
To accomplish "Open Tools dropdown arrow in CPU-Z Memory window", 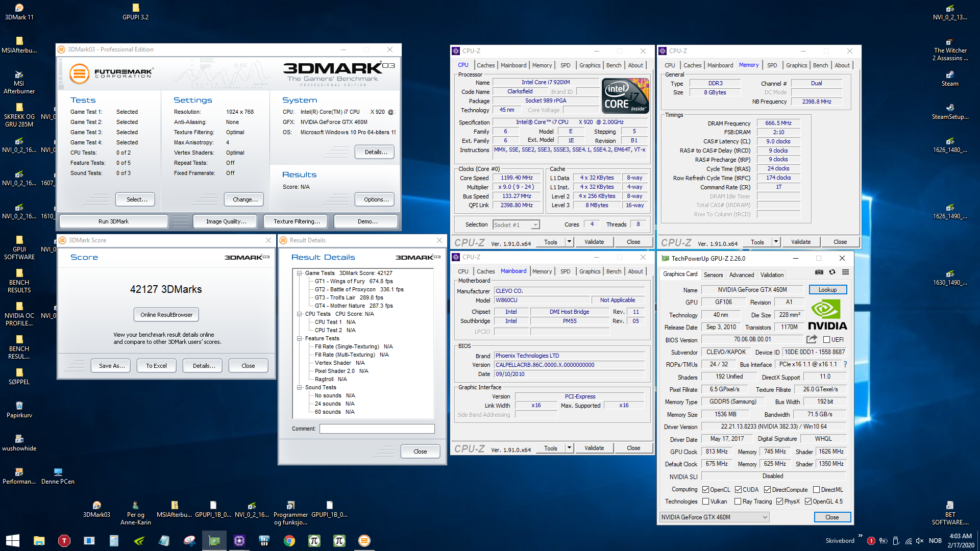I will point(776,242).
